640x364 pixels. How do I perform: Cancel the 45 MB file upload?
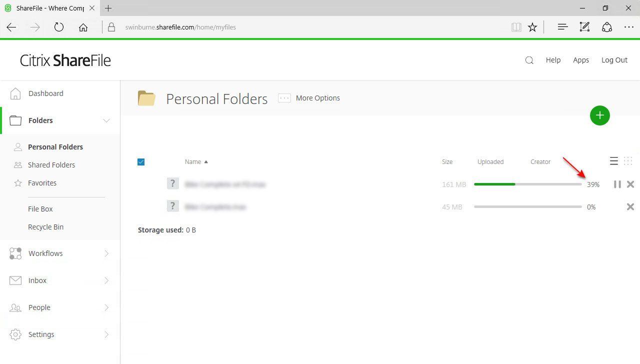630,207
